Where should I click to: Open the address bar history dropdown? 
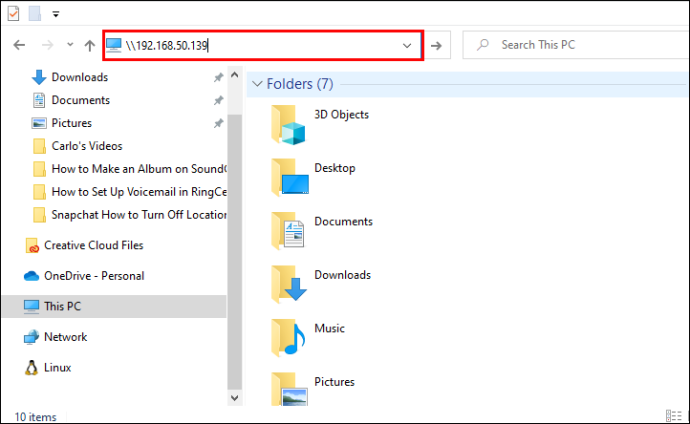pos(407,45)
